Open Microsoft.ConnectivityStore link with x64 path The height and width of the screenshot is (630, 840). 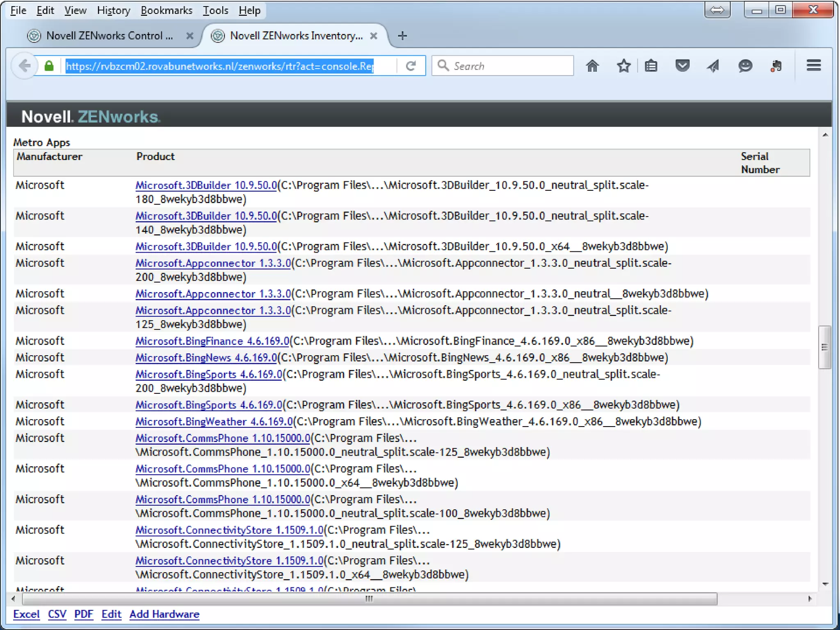click(230, 561)
